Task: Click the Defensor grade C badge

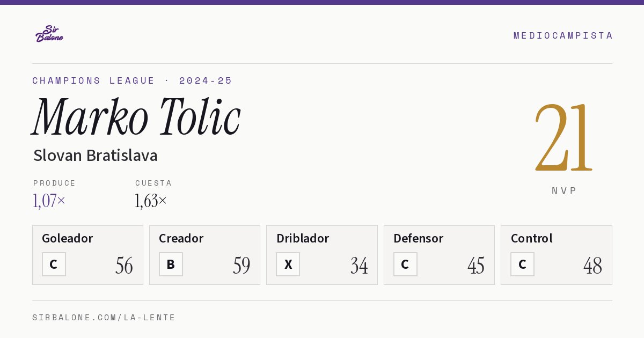Action: click(x=405, y=264)
